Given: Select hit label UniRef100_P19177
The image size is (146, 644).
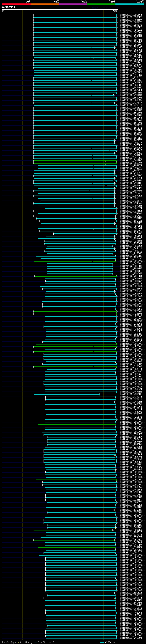Looking at the screenshot, I should (131, 103).
